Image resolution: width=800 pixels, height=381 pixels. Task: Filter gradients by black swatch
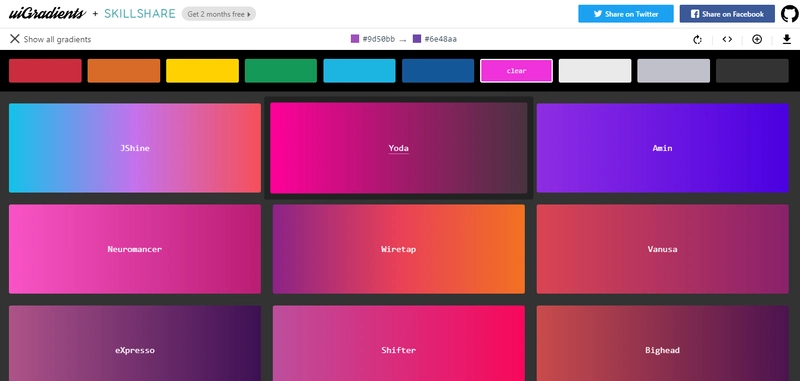tap(752, 70)
